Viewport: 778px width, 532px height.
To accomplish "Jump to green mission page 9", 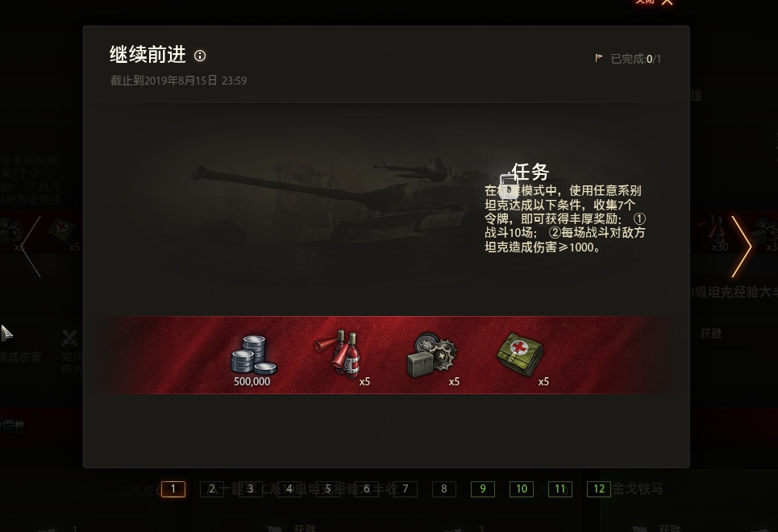I will click(x=483, y=488).
